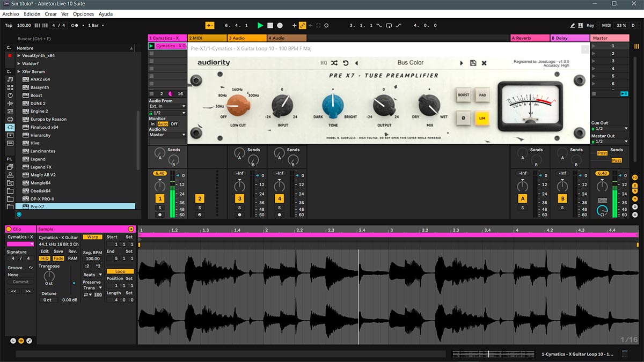Stop playback with the transport Stop button
Screen dimensions: 644x362
pos(270,25)
